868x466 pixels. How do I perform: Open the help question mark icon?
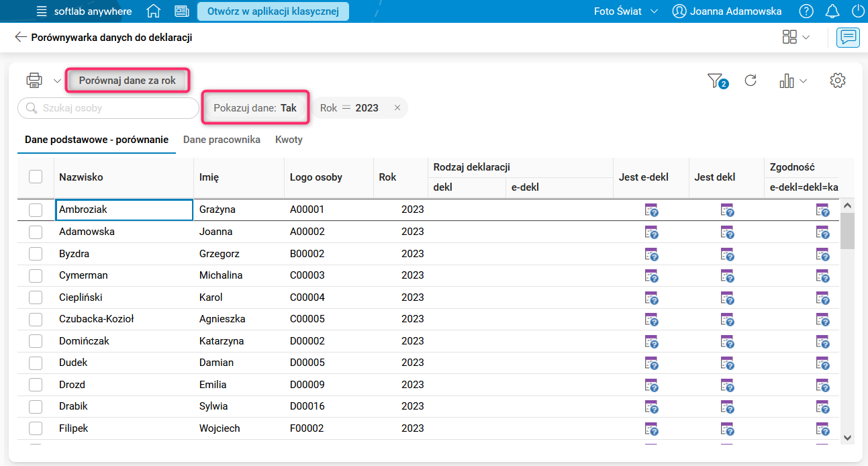806,11
